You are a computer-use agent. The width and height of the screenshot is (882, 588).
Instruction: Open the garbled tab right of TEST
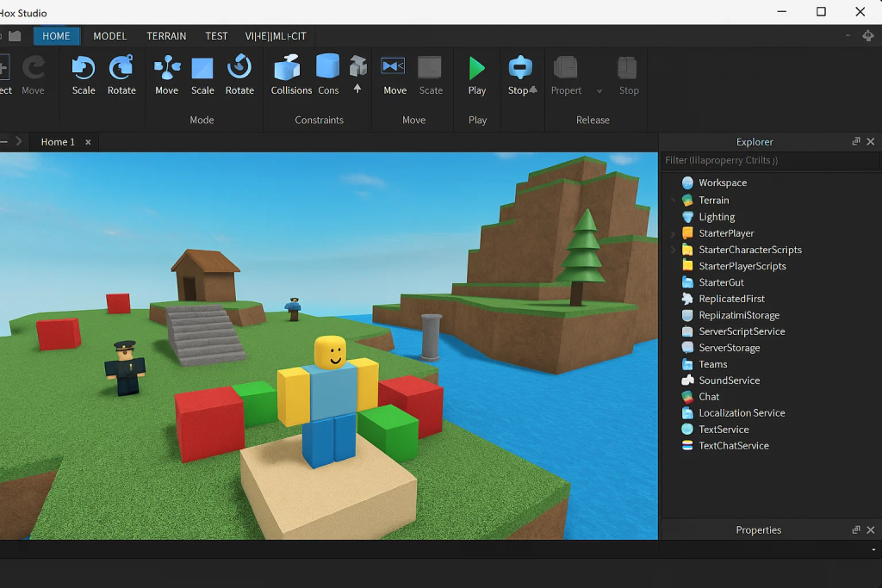(x=276, y=36)
